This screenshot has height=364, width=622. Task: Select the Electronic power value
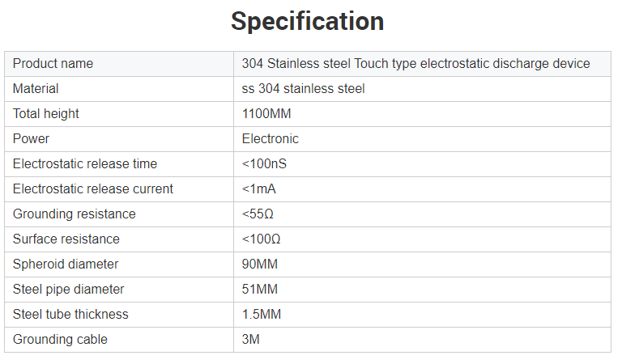[271, 139]
